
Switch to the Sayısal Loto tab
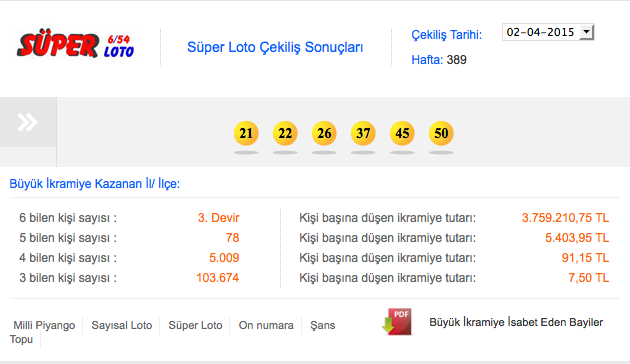coord(122,325)
